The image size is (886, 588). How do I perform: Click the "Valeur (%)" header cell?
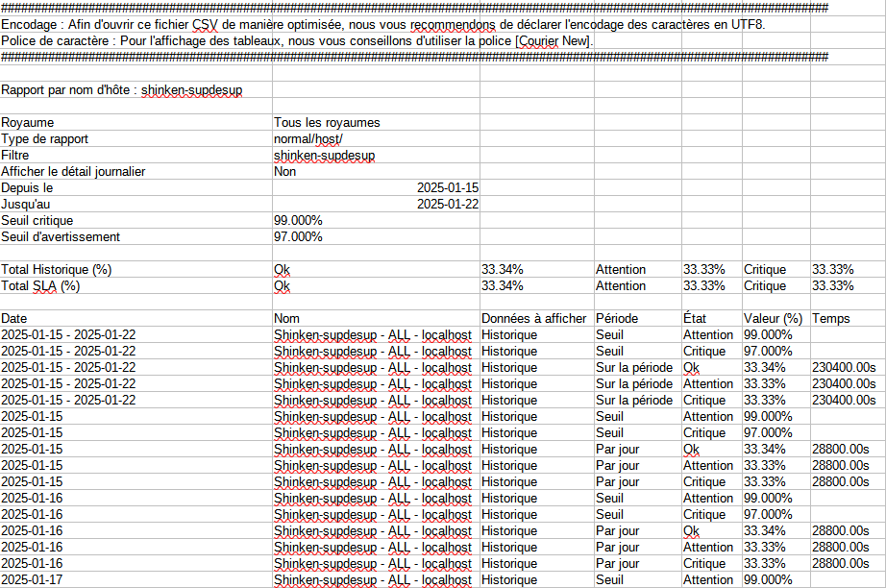(773, 318)
